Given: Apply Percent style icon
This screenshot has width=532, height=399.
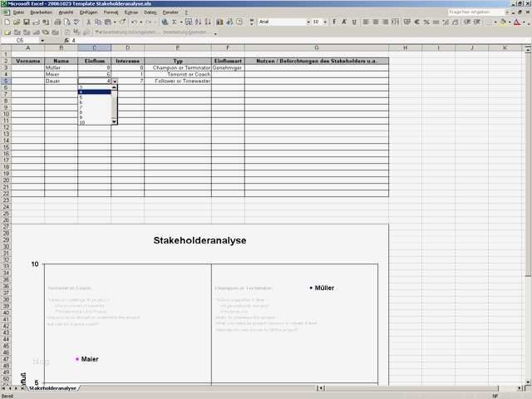Looking at the screenshot, I should tap(426, 22).
